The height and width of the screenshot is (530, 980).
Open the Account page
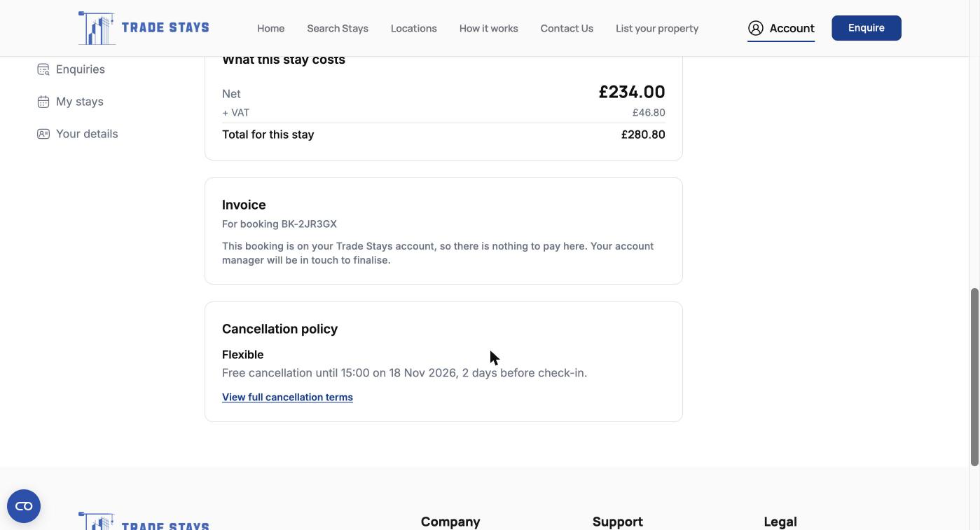tap(781, 28)
